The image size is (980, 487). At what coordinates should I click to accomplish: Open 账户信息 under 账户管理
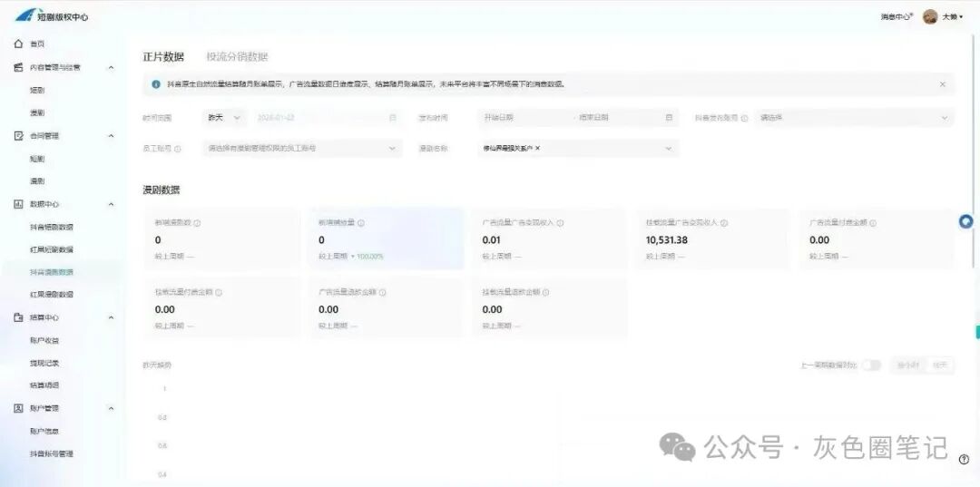pos(44,432)
